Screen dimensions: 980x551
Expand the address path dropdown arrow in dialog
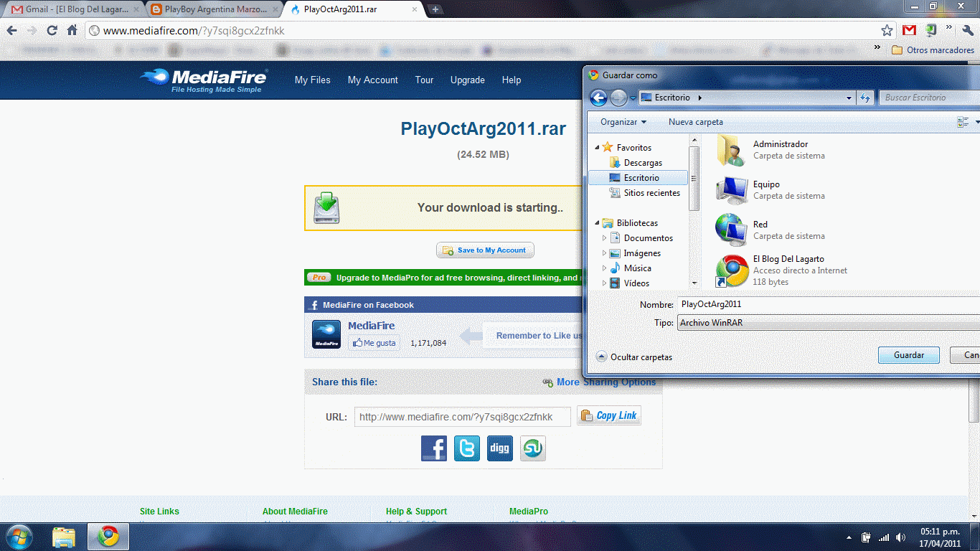(x=849, y=98)
